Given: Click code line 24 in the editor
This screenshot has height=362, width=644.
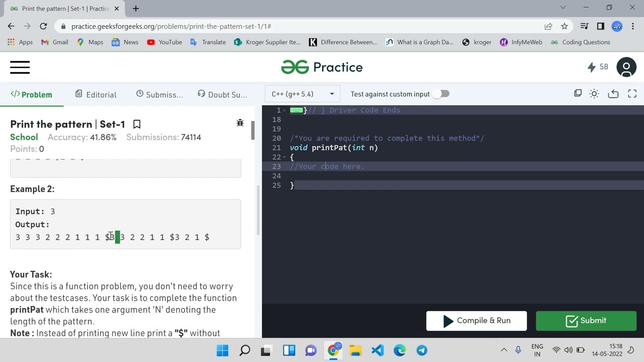Looking at the screenshot, I should pyautogui.click(x=453, y=176).
